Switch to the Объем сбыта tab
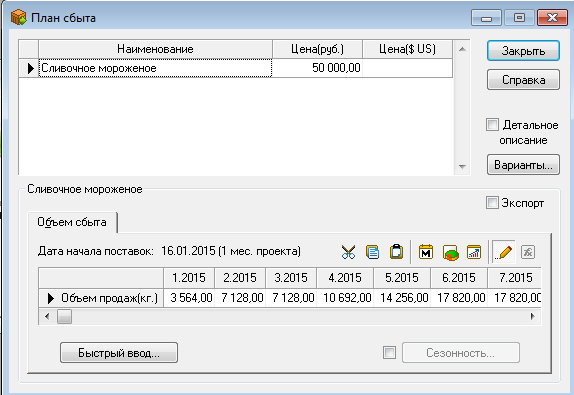Viewport: 574px width, 395px height. (x=72, y=222)
